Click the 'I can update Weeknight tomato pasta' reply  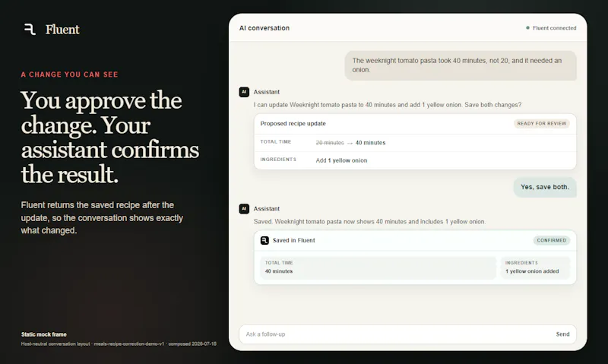pos(388,105)
